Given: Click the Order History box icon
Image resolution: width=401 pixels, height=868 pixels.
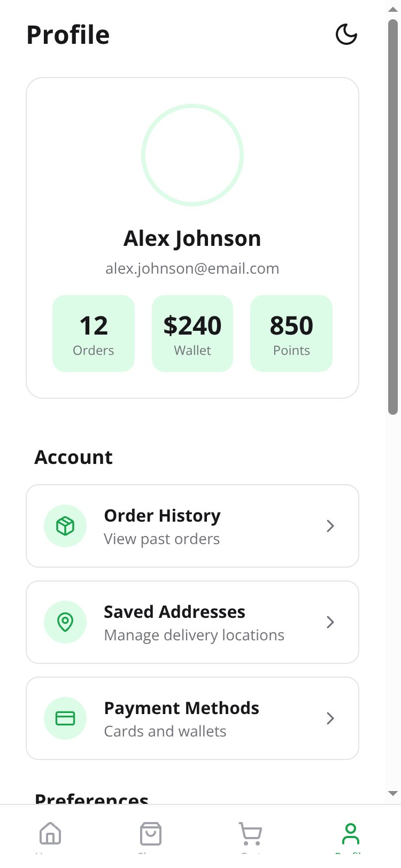Looking at the screenshot, I should click(x=65, y=526).
